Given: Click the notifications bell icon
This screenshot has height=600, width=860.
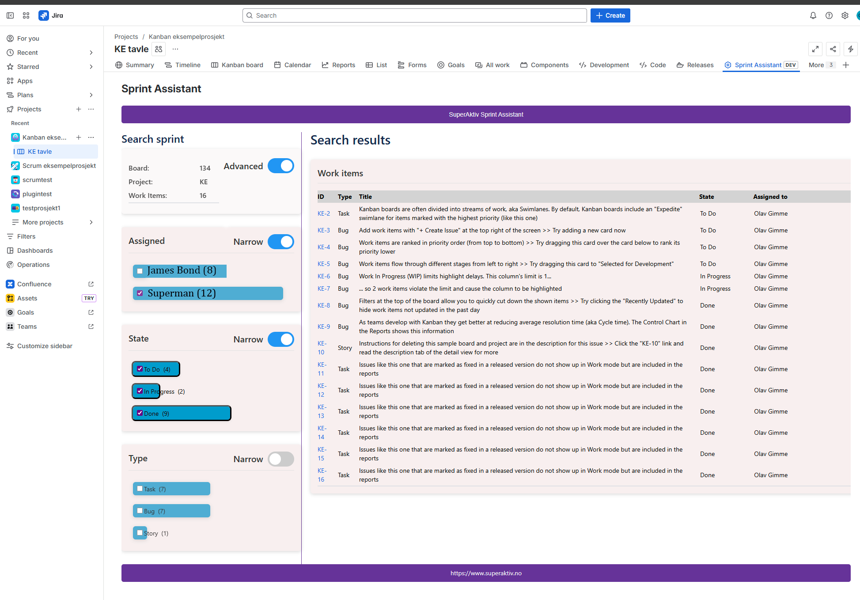Looking at the screenshot, I should (813, 16).
